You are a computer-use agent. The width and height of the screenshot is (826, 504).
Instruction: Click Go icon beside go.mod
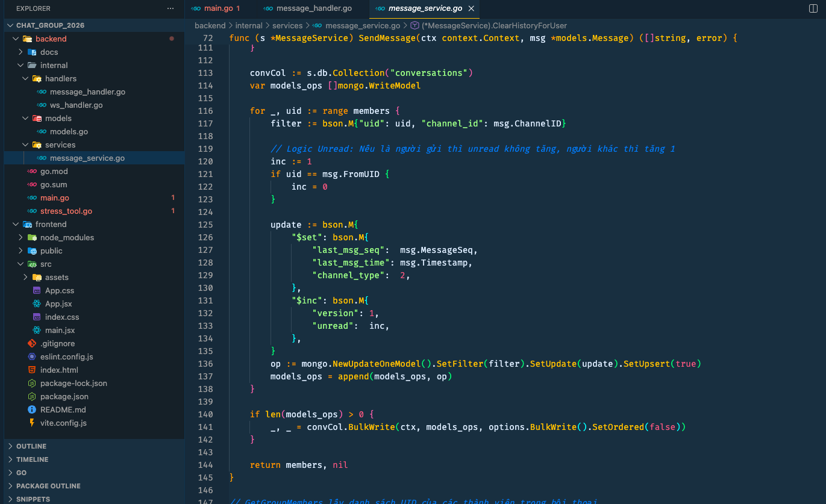pyautogui.click(x=32, y=171)
